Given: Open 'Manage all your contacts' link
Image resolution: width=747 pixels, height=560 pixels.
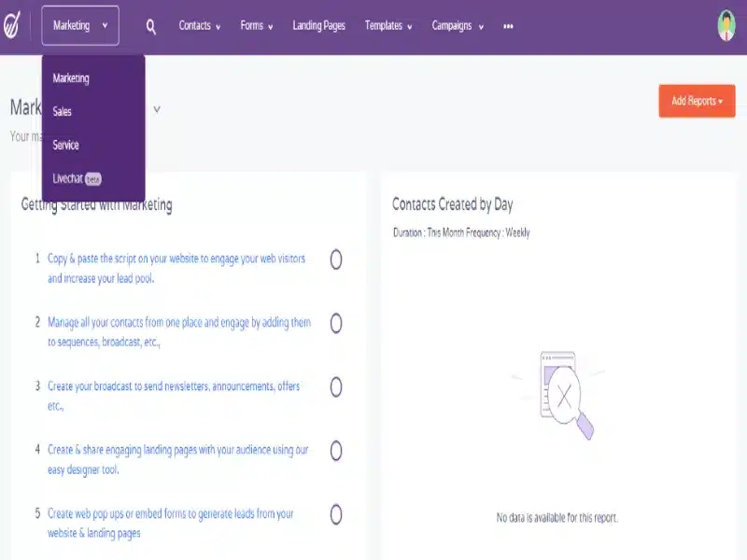Looking at the screenshot, I should (x=179, y=332).
